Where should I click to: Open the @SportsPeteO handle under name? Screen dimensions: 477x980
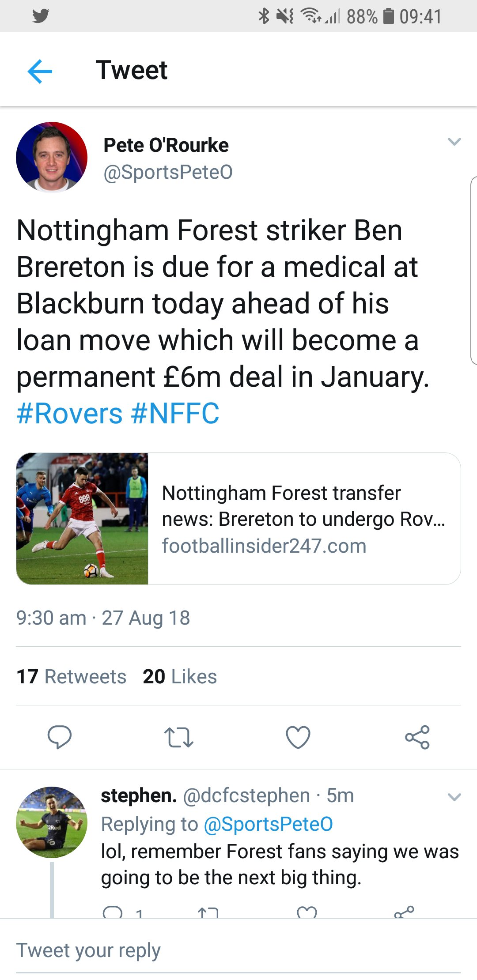(168, 172)
